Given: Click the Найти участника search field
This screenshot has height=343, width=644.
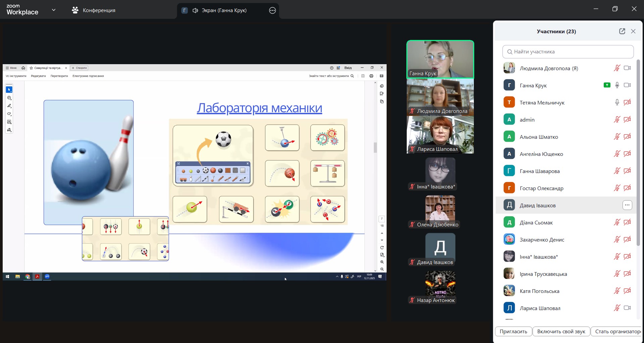Looking at the screenshot, I should [x=568, y=52].
